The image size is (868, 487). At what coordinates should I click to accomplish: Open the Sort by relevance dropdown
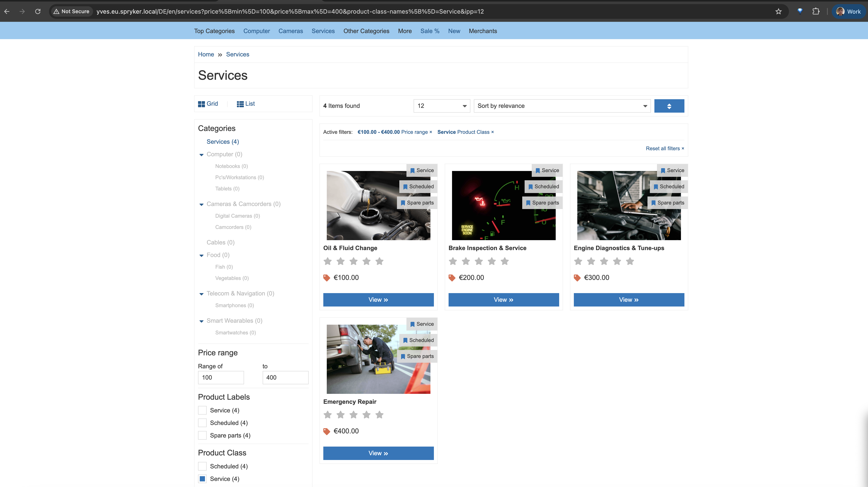562,105
